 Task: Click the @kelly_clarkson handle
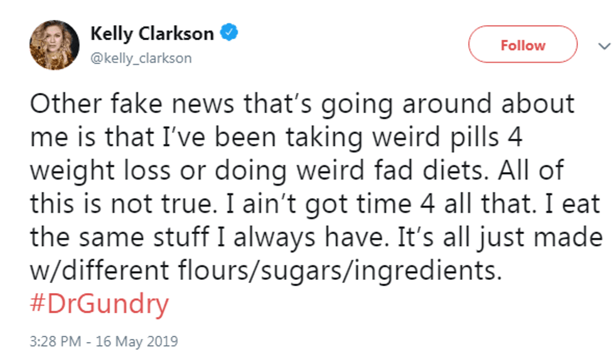tap(141, 58)
